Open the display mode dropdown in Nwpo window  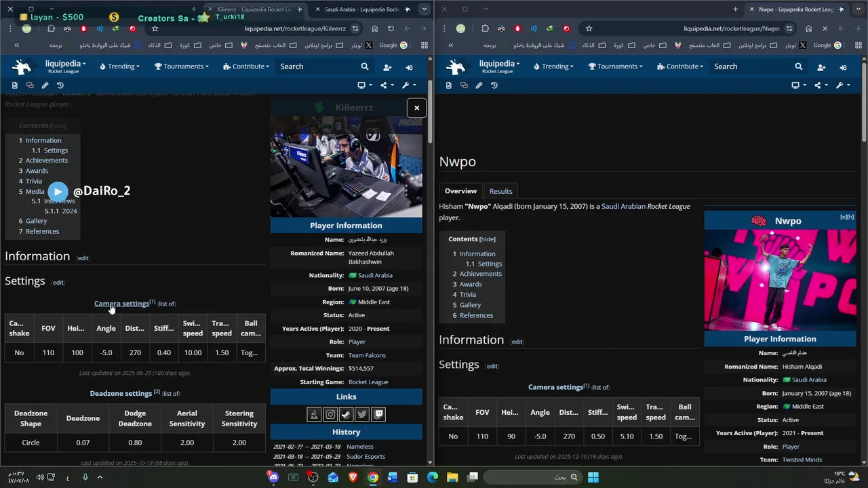pos(799,85)
